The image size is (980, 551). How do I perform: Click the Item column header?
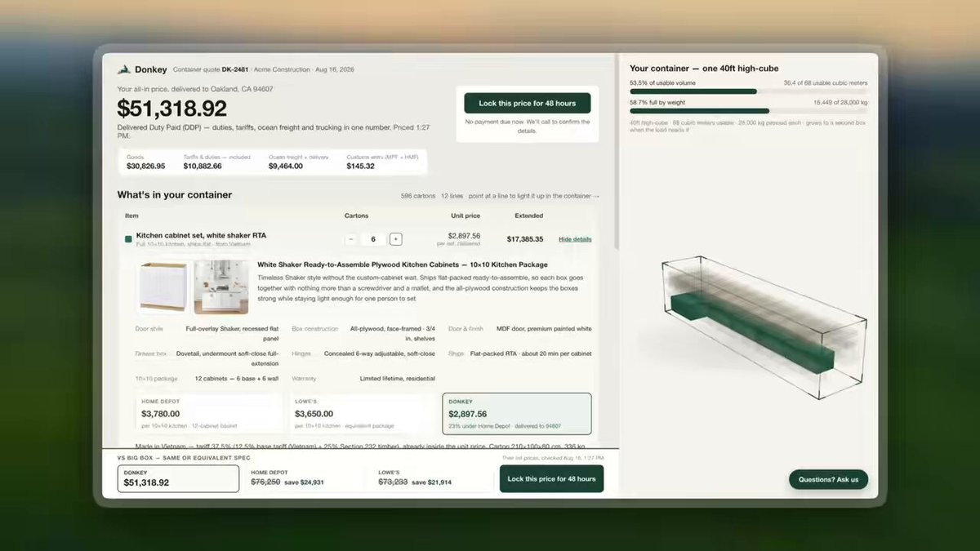tap(131, 216)
